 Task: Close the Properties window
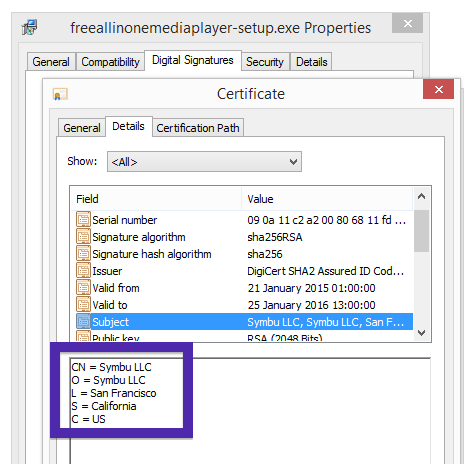click(x=407, y=23)
